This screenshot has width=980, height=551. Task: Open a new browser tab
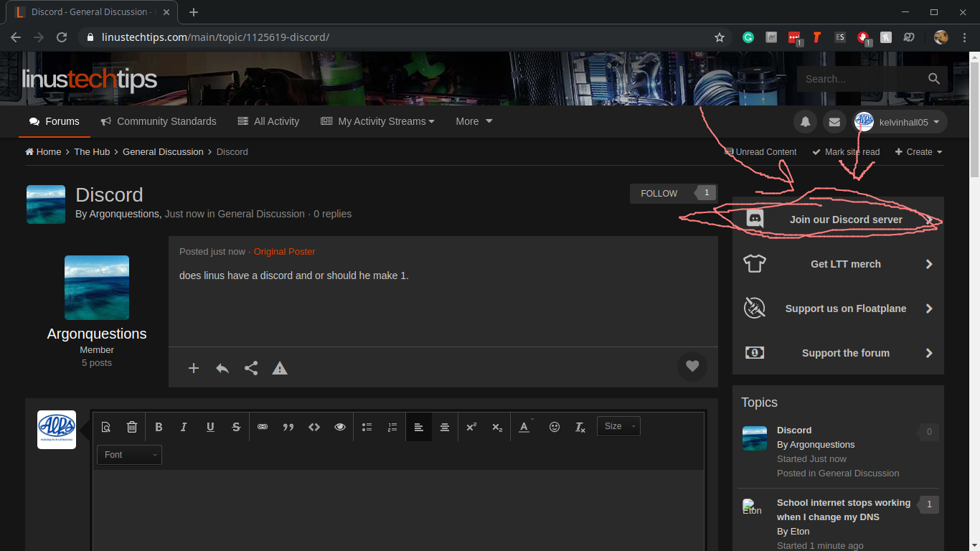[194, 12]
